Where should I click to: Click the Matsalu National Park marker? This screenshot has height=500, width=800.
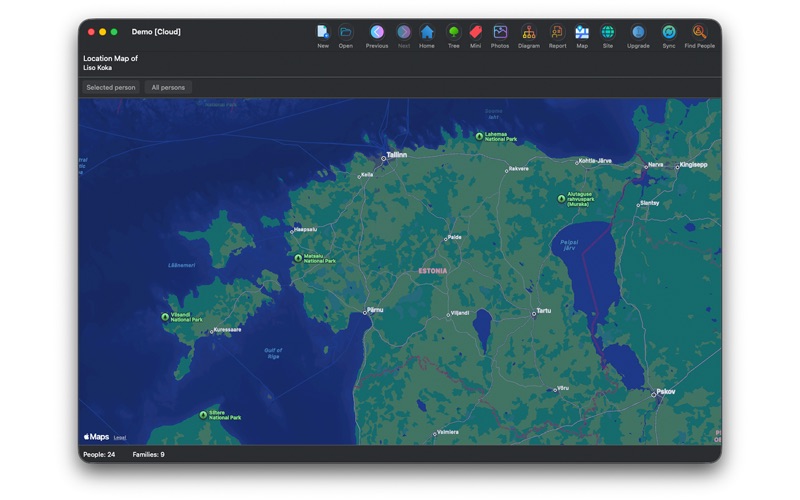298,258
